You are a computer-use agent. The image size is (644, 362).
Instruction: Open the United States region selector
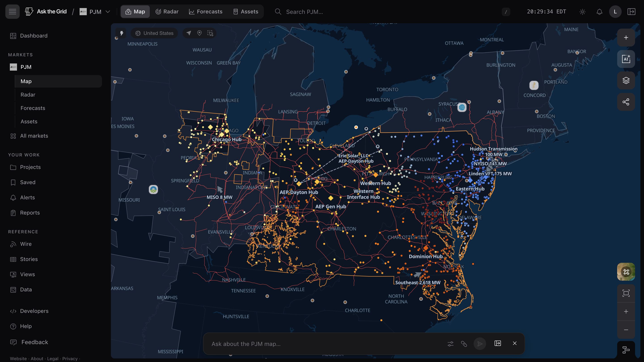pos(154,33)
